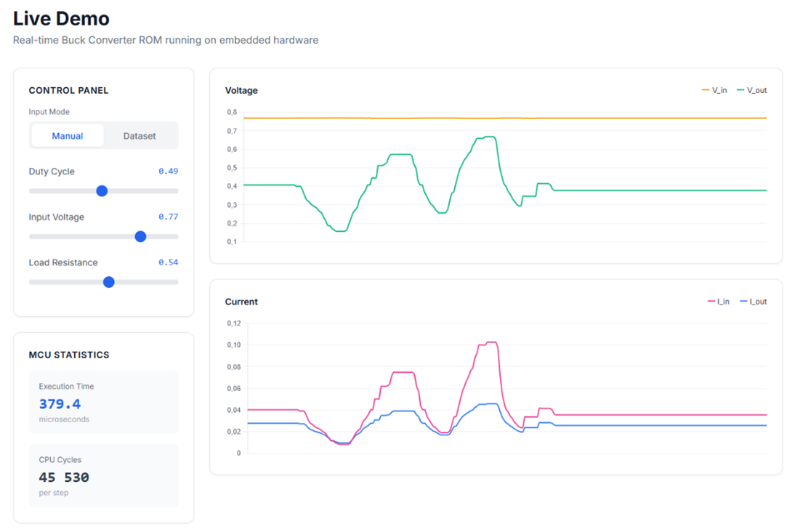Image resolution: width=795 pixels, height=532 pixels.
Task: Hide the I_out series in Current legend
Action: tap(753, 302)
